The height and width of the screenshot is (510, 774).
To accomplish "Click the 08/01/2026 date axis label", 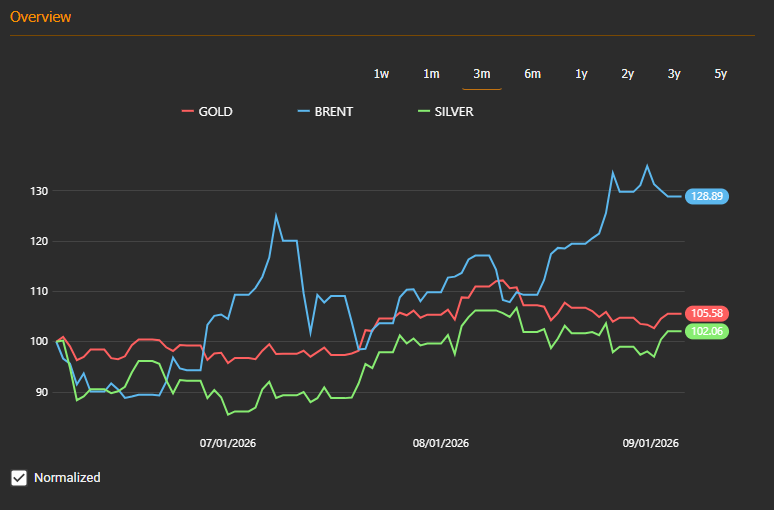I will pyautogui.click(x=441, y=443).
